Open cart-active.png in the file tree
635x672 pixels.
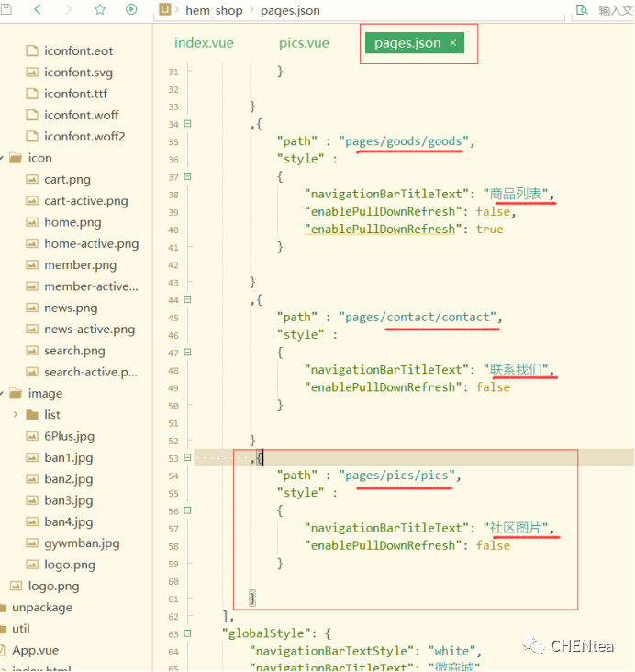[85, 201]
